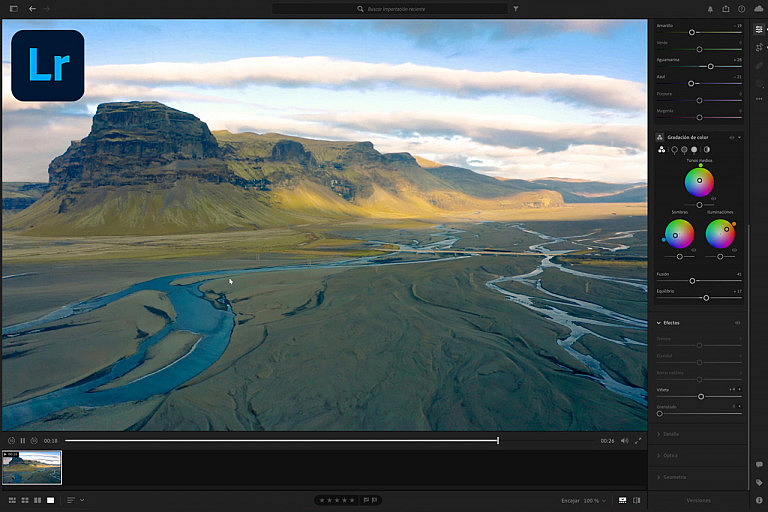Open the Edit sliders panel icon
768x512 pixels.
point(759,29)
